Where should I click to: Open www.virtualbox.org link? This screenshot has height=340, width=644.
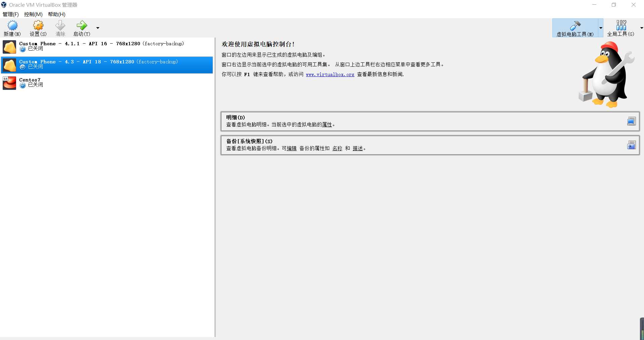click(330, 74)
